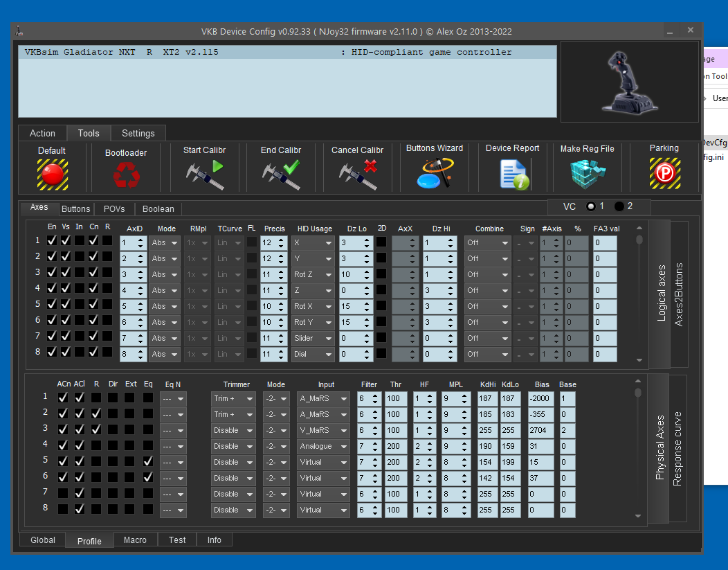Open HID Usage dropdown showing Dial
Viewport: 728px width, 570px height.
click(313, 354)
